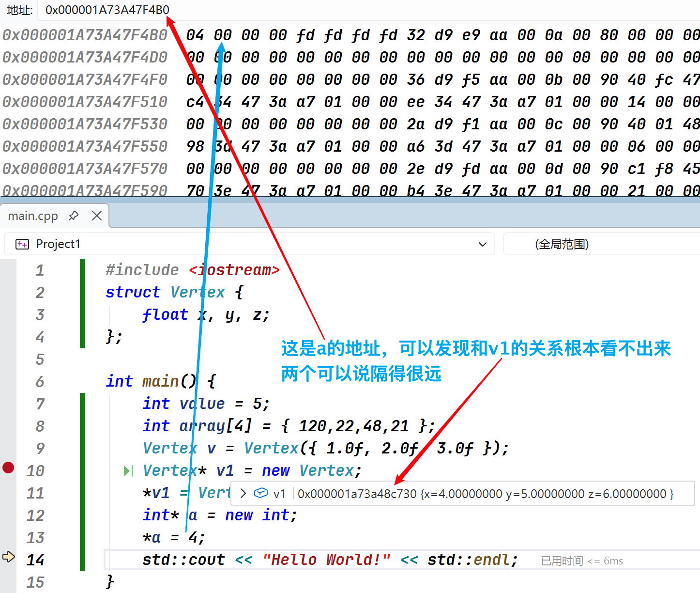Toggle the breakpoint on line 10

[x=8, y=468]
